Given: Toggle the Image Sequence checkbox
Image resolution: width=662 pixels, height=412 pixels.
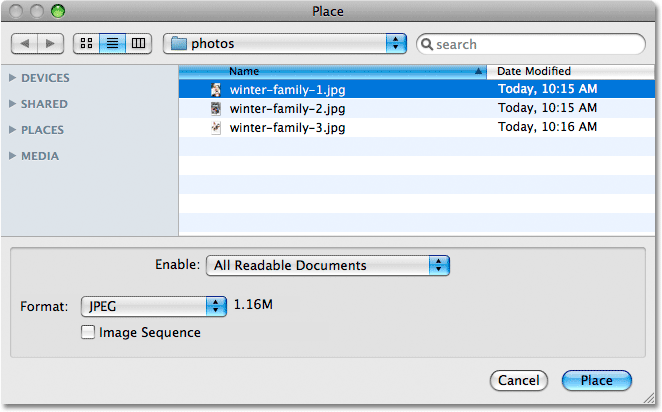Looking at the screenshot, I should click(x=88, y=332).
